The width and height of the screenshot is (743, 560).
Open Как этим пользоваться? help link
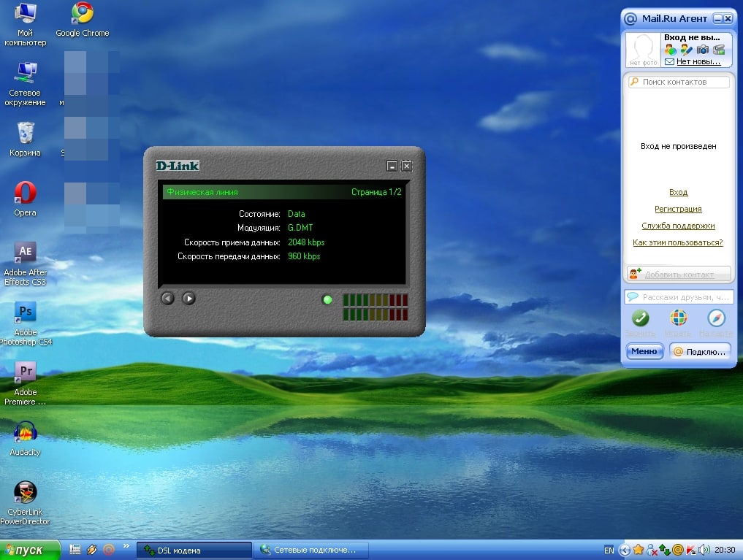pos(677,242)
